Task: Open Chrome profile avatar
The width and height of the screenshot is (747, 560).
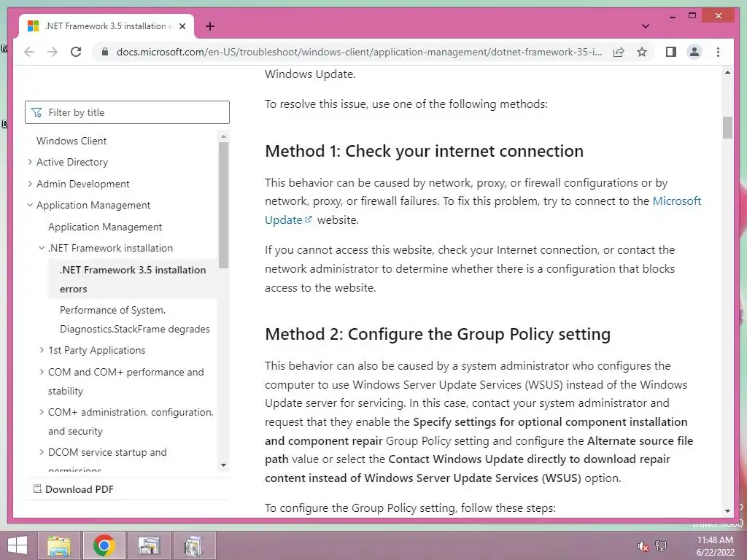Action: pos(694,52)
